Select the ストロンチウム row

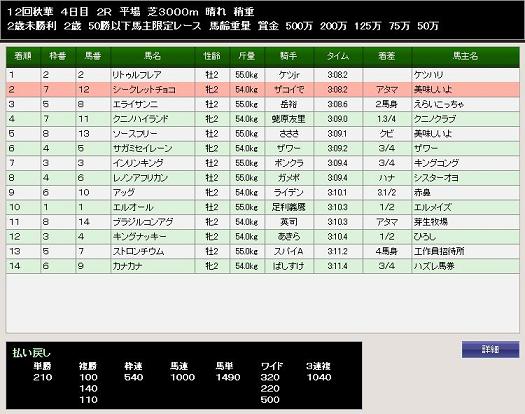(263, 251)
